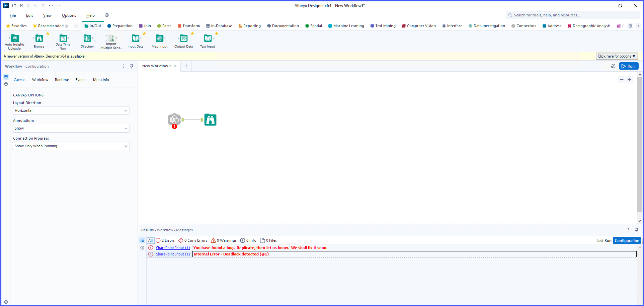Open the File menu
Image resolution: width=644 pixels, height=306 pixels.
[x=13, y=15]
